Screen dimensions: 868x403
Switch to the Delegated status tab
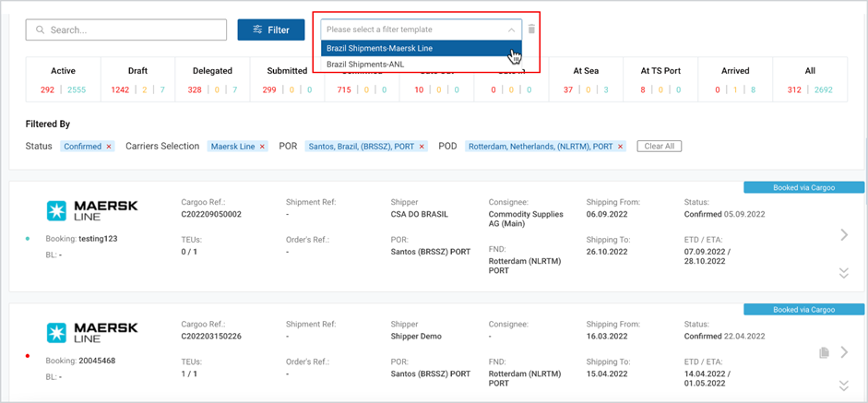pyautogui.click(x=212, y=79)
